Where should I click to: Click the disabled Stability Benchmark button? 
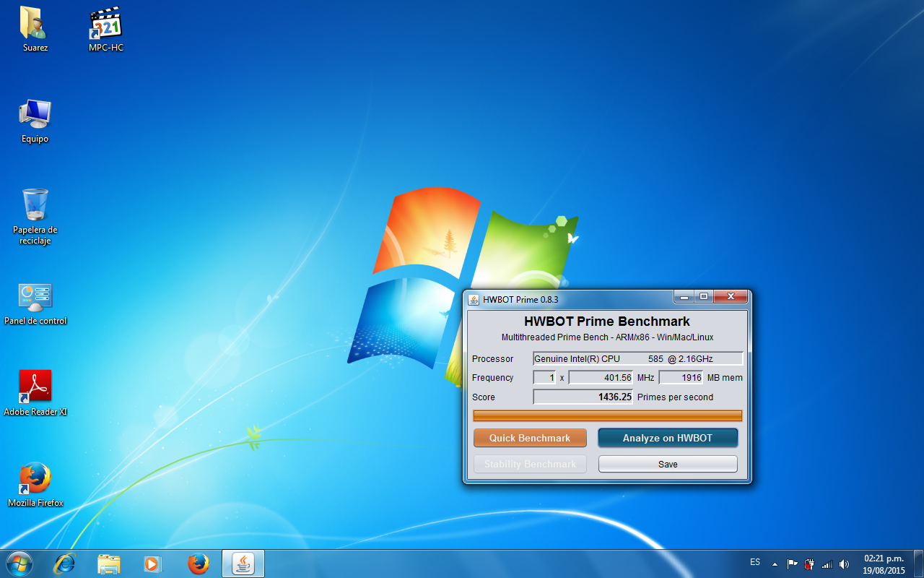point(530,464)
